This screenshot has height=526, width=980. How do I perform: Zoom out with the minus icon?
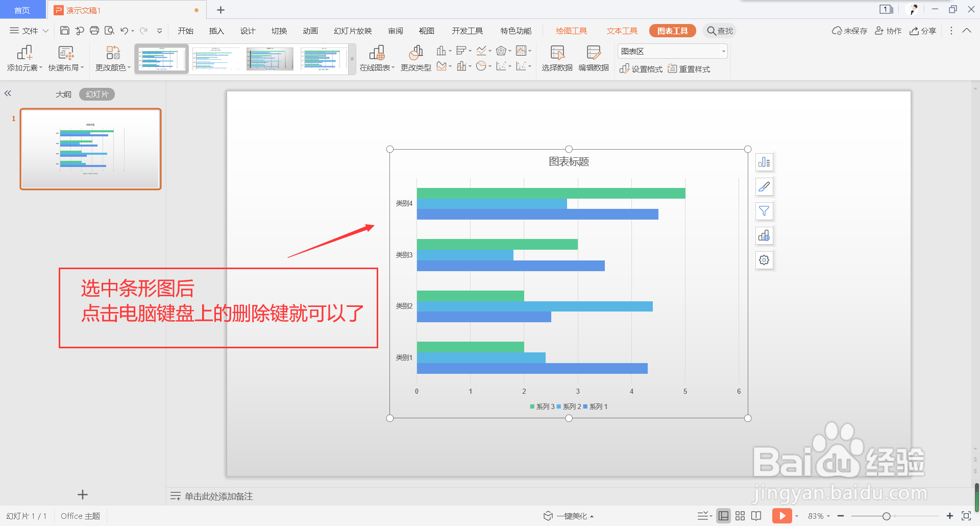(841, 516)
